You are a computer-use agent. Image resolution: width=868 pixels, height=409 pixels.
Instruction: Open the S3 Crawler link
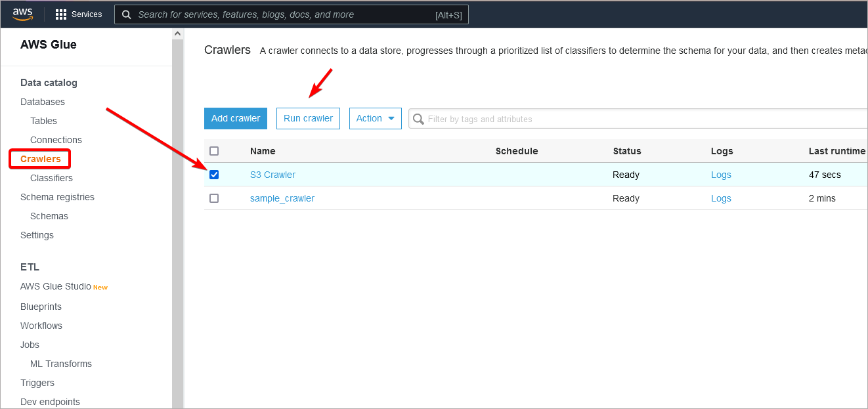coord(272,175)
